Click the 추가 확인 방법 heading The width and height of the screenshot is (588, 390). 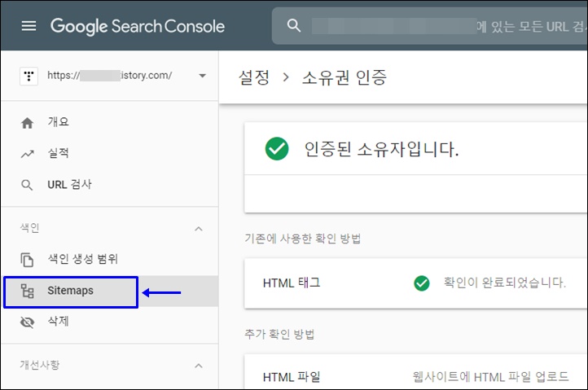coord(279,334)
